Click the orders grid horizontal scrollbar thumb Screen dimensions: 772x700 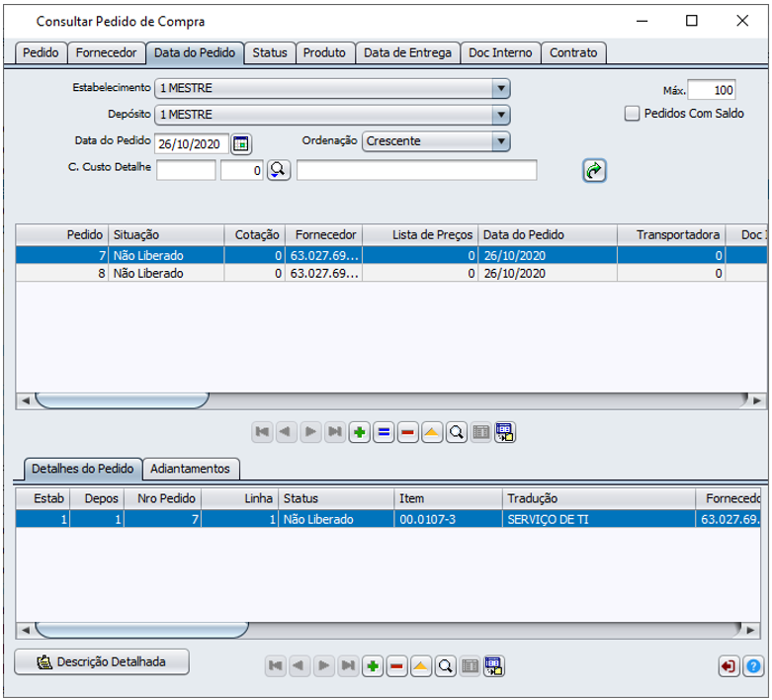[x=123, y=400]
